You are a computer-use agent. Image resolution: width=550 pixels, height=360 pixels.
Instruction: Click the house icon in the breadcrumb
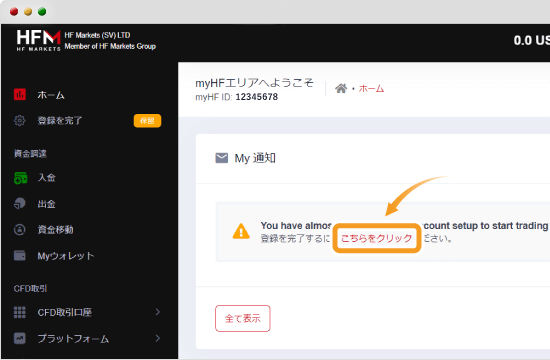(x=341, y=88)
